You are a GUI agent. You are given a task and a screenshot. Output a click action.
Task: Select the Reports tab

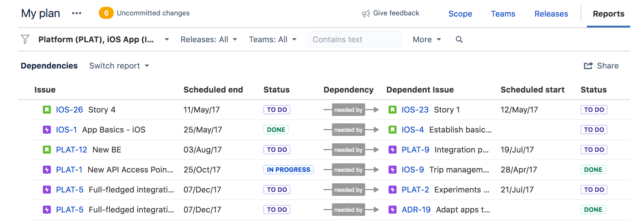pyautogui.click(x=609, y=14)
